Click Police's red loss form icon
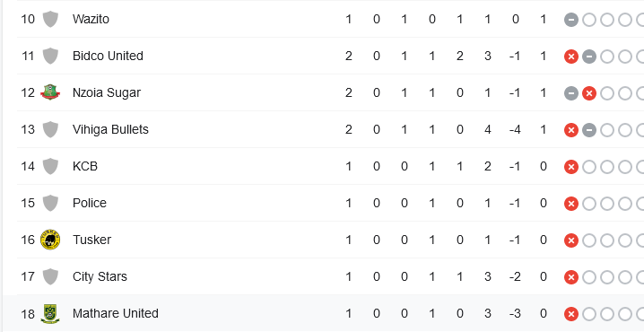Screen dimensions: 644x332 pyautogui.click(x=570, y=204)
